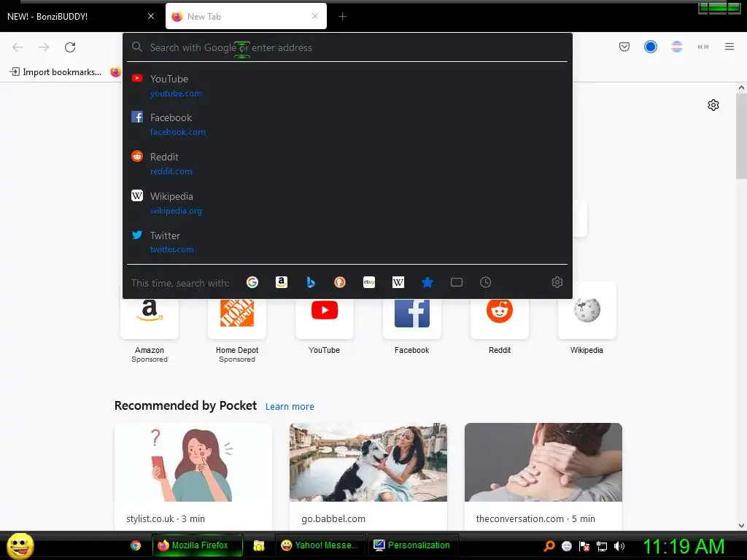The image size is (747, 560).
Task: Click the striped pink-blue circle toolbar icon
Action: tap(676, 47)
